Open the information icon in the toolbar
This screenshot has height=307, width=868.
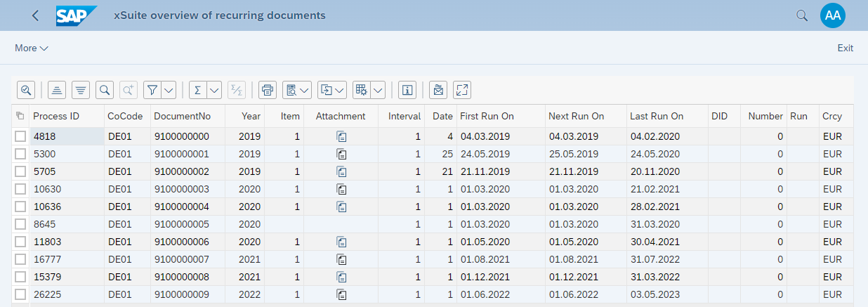[x=407, y=90]
